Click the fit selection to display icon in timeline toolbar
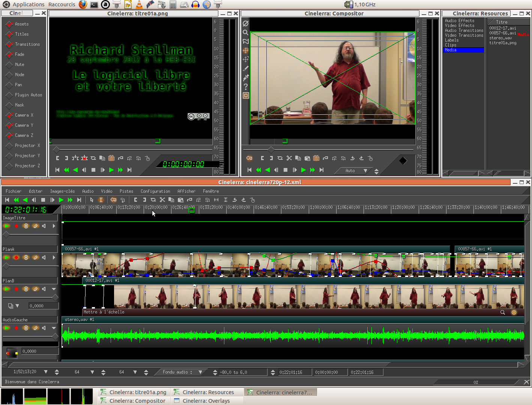Screen dimensions: 532x405 tap(216, 200)
